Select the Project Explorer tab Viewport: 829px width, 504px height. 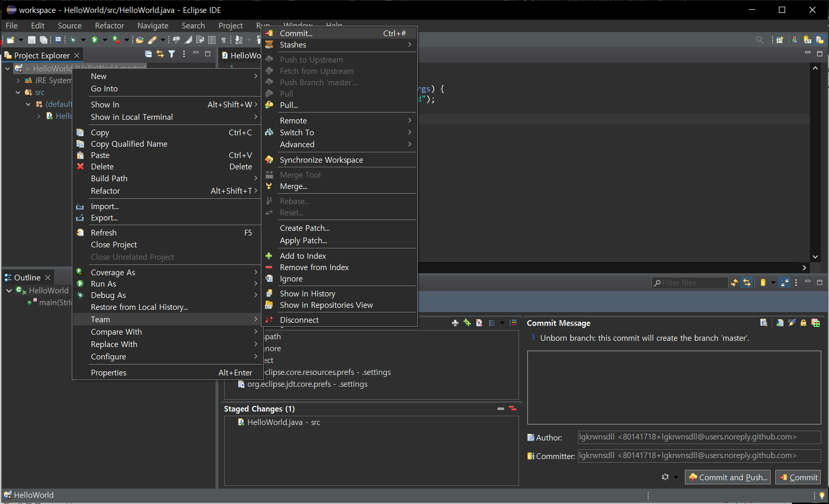(41, 55)
